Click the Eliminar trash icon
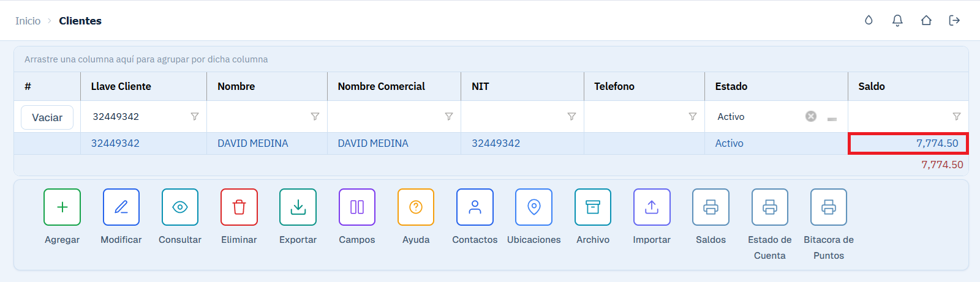 pos(239,207)
